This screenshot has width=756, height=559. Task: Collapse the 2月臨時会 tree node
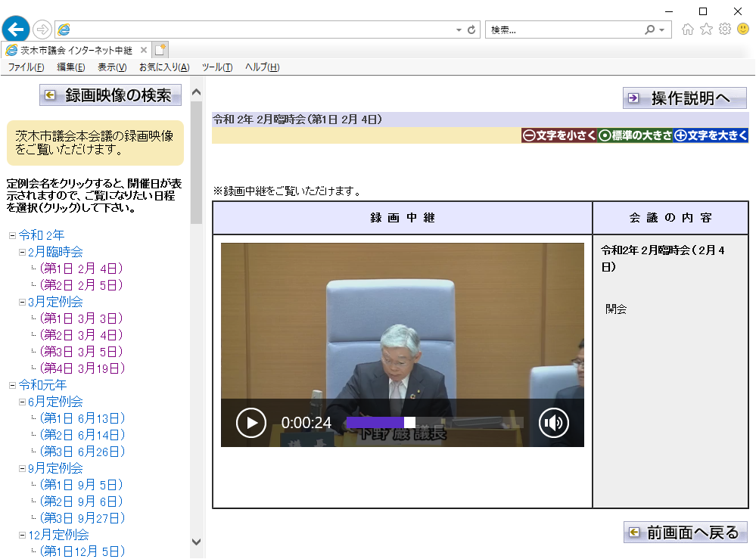[x=22, y=252]
